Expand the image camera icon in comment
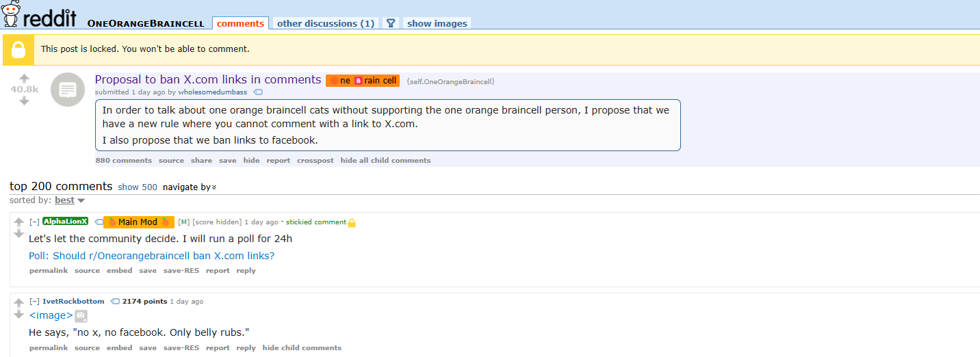Viewport: 980px width, 357px height. pos(81,315)
